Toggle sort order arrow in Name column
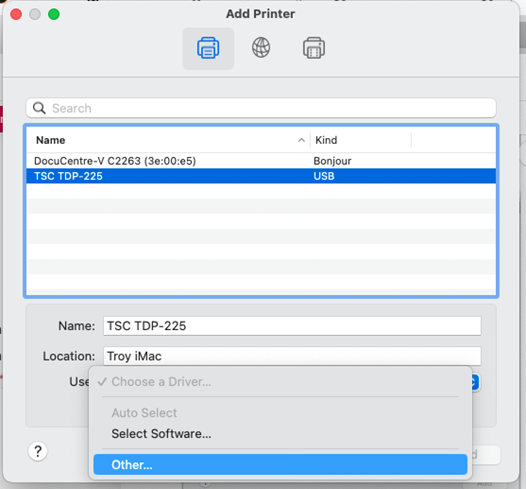The height and width of the screenshot is (489, 526). pos(301,140)
